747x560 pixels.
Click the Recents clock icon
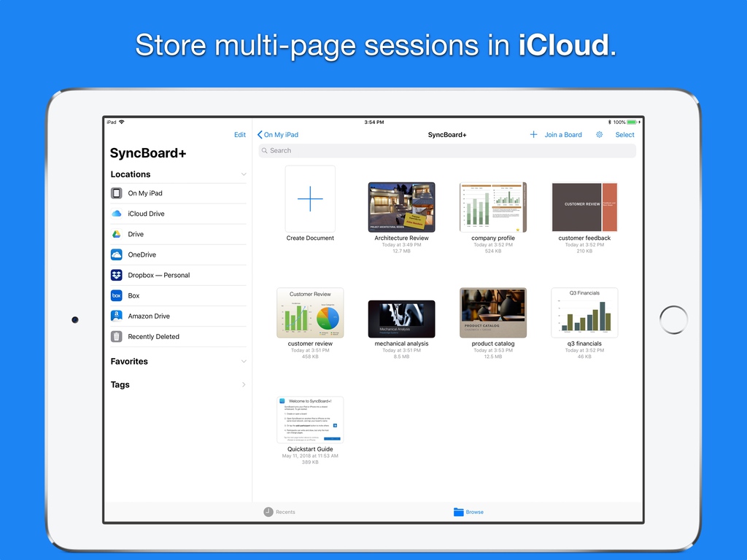pyautogui.click(x=268, y=512)
